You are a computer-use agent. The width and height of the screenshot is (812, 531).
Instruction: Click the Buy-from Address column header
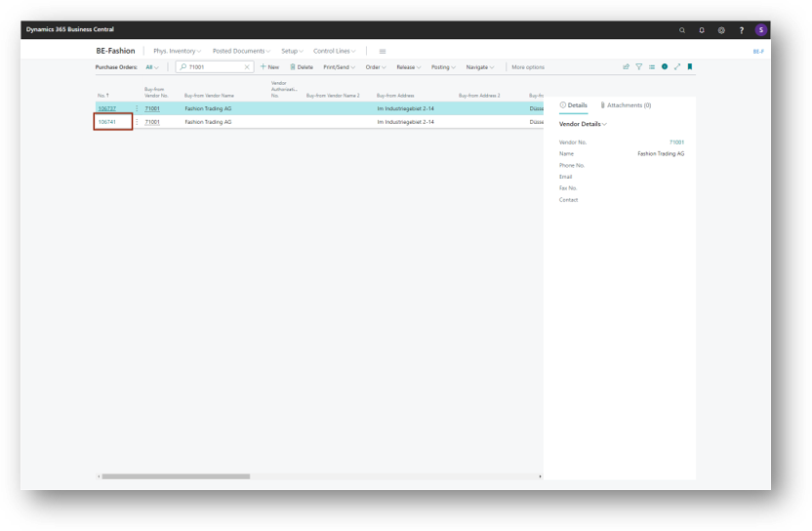395,96
